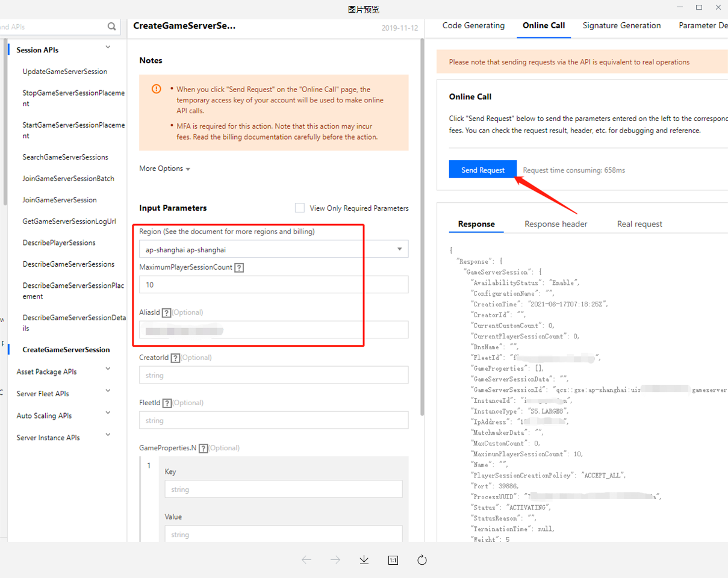Expand Server Instance APIs section
728x578 pixels.
tap(108, 435)
